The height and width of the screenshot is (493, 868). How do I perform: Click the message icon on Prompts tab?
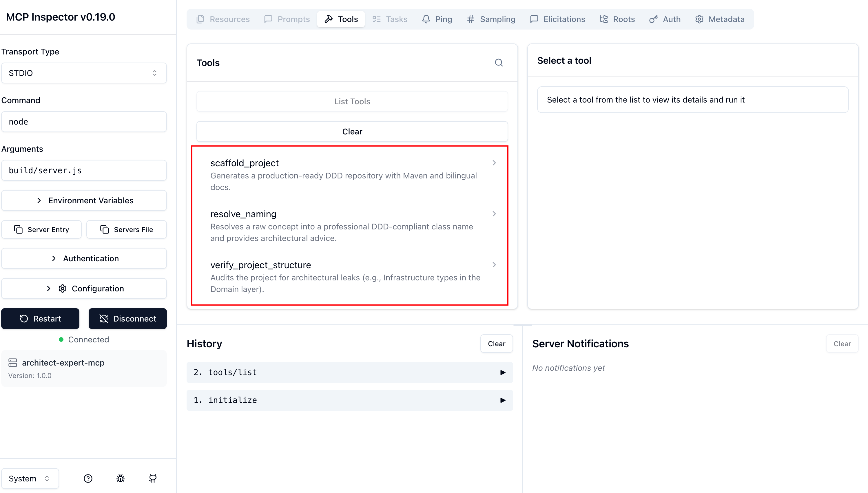pos(268,19)
